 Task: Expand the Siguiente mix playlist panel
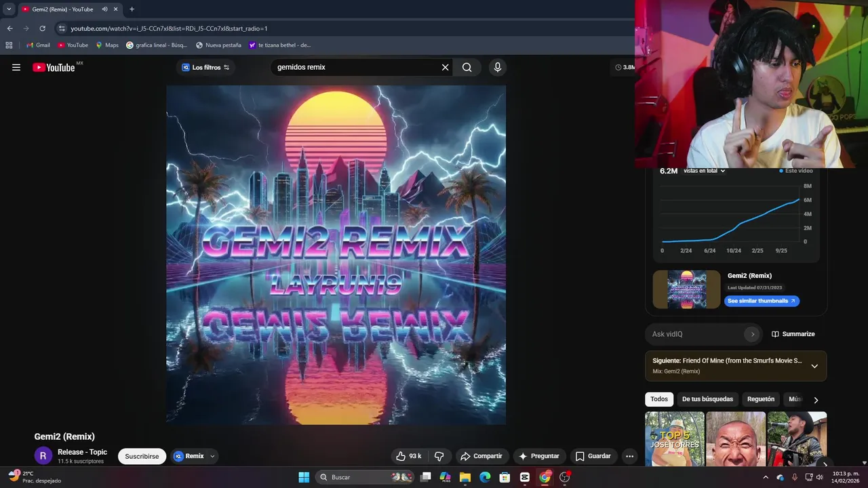click(814, 366)
